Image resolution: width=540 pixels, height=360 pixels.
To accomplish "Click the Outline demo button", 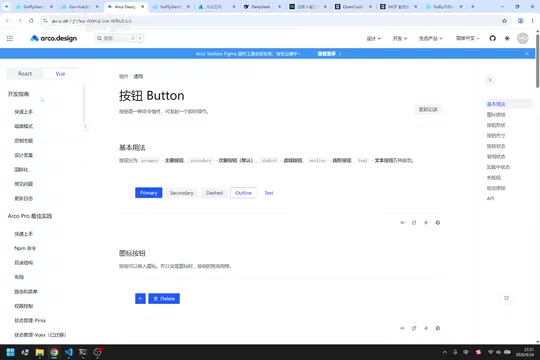I will (x=243, y=193).
